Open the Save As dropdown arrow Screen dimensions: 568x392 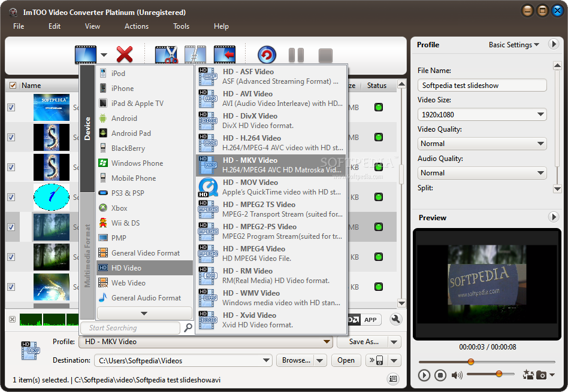click(x=394, y=342)
